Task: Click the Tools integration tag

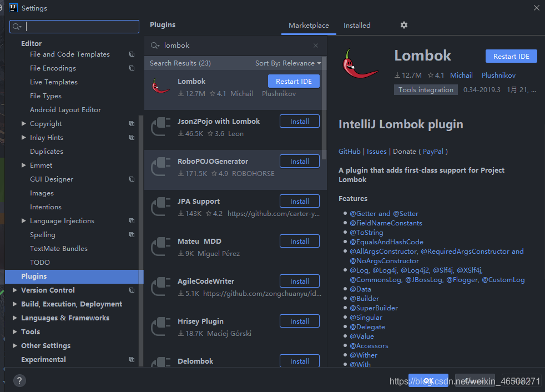Action: 426,90
